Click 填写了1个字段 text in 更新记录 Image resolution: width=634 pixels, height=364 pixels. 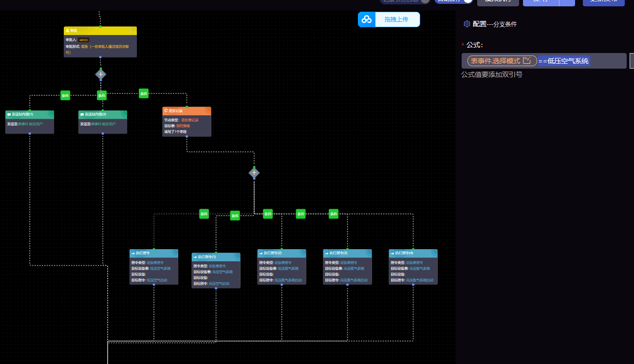175,131
